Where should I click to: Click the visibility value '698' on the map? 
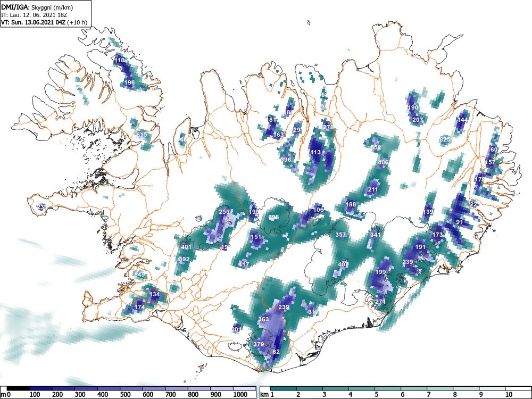[x=273, y=217]
